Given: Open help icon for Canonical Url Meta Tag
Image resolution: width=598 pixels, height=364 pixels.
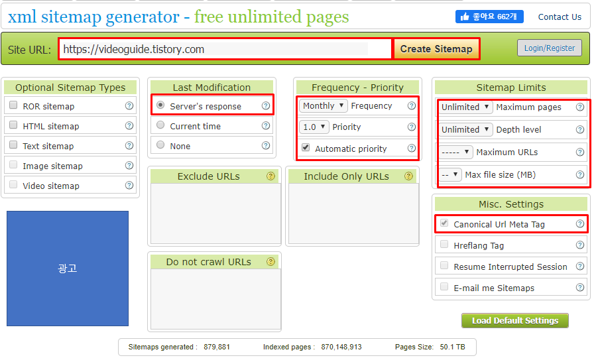Looking at the screenshot, I should (580, 223).
